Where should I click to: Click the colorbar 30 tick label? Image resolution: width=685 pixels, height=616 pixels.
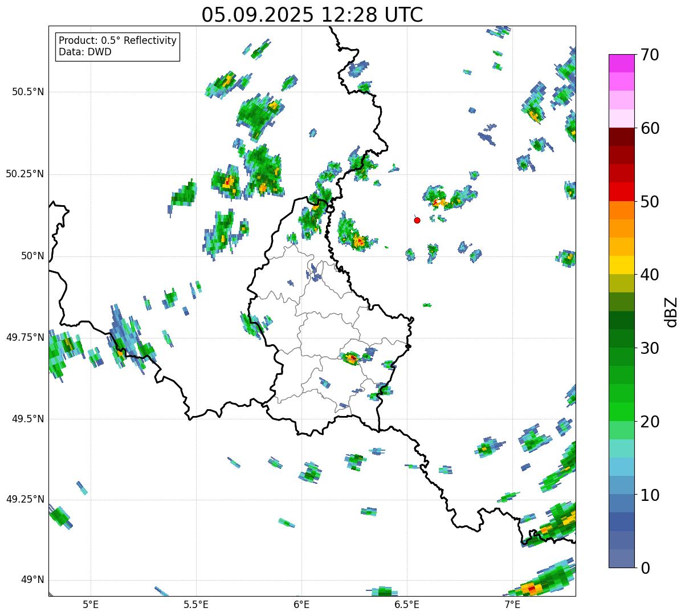650,348
